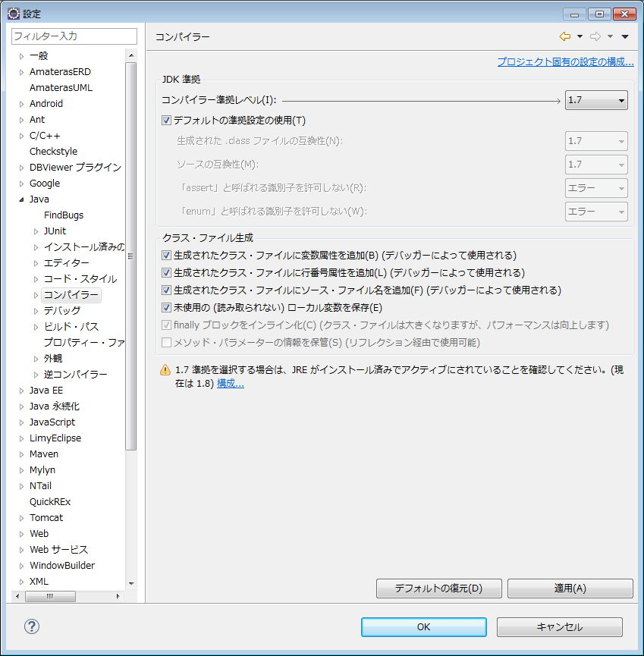Focus the フィルター入力 text field
644x656 pixels.
coord(74,36)
